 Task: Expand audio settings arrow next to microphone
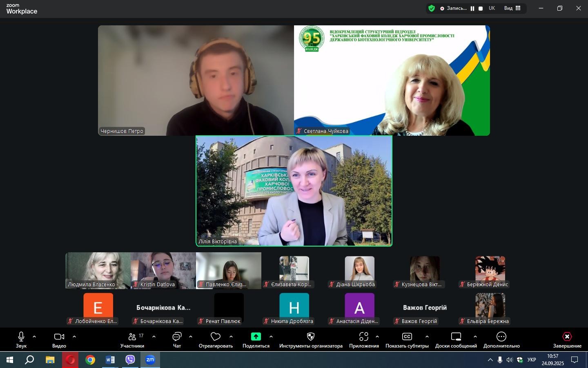tap(34, 337)
